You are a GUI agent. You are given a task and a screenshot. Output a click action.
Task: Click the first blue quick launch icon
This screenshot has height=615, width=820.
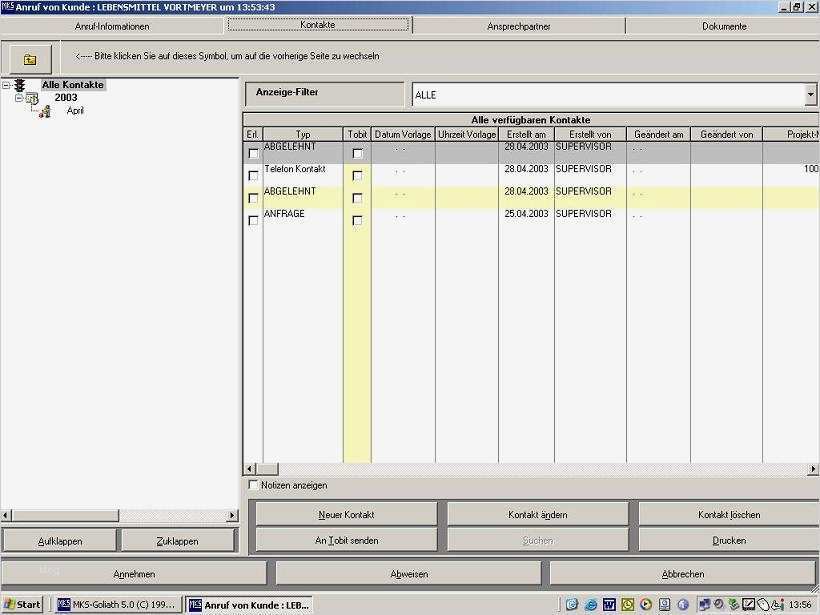[x=572, y=605]
